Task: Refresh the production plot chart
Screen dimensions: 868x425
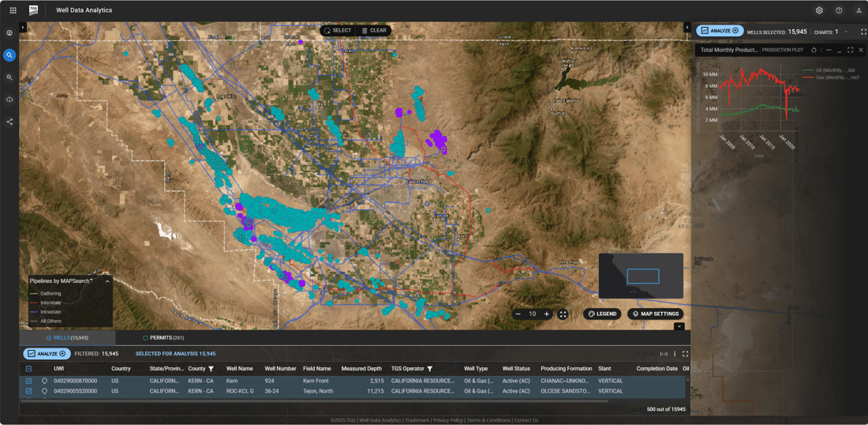Action: 814,50
